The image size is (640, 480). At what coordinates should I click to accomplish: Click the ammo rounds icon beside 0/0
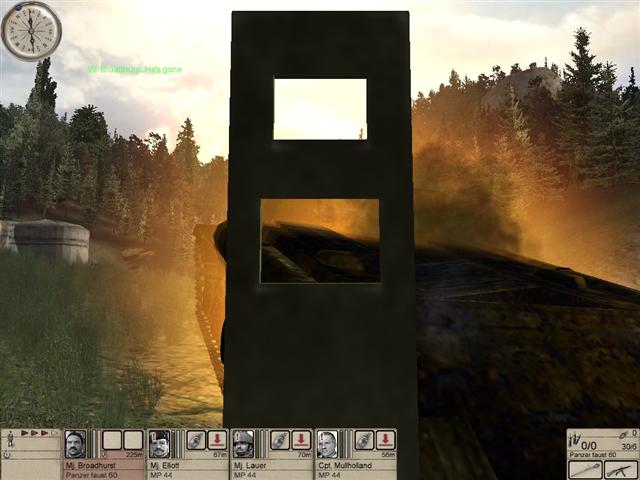point(574,439)
